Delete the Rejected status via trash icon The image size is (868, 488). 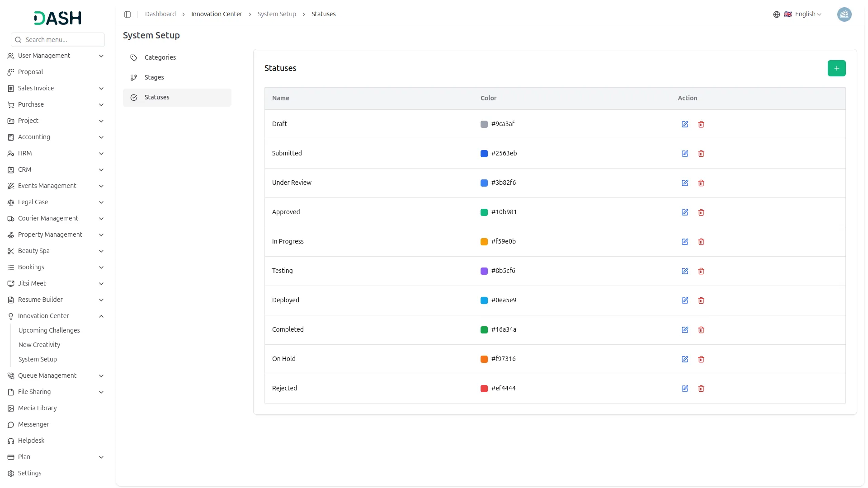pyautogui.click(x=701, y=389)
